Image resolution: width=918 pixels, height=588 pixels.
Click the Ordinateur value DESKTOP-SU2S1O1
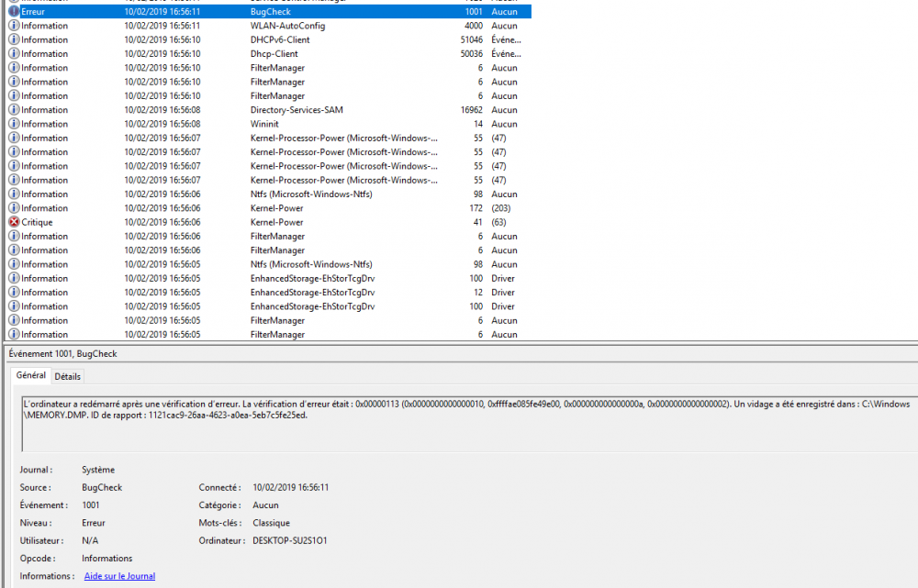[289, 540]
